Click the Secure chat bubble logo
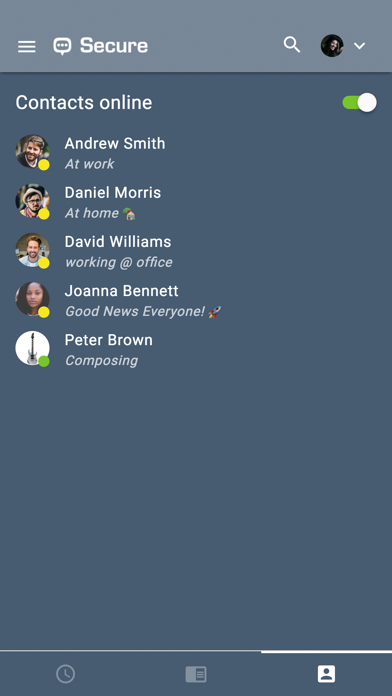 [x=62, y=46]
